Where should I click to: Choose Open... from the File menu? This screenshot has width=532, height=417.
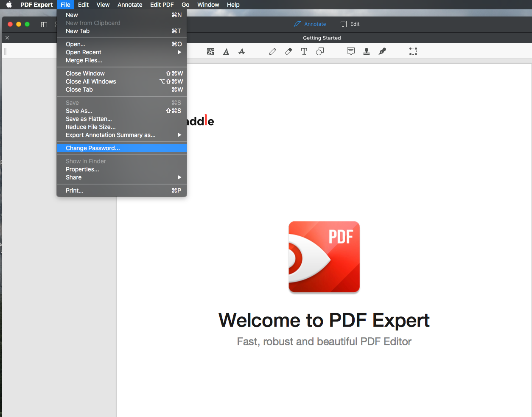[x=122, y=44]
